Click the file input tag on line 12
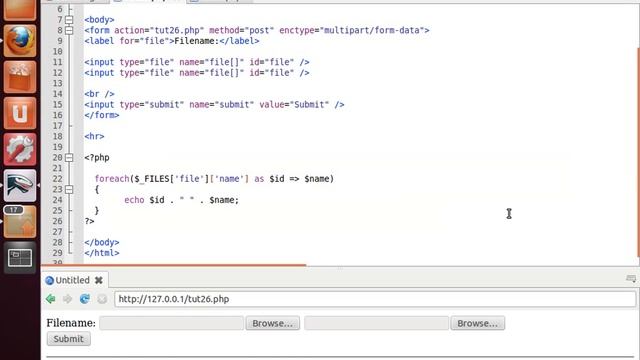The width and height of the screenshot is (640, 360). pyautogui.click(x=197, y=73)
